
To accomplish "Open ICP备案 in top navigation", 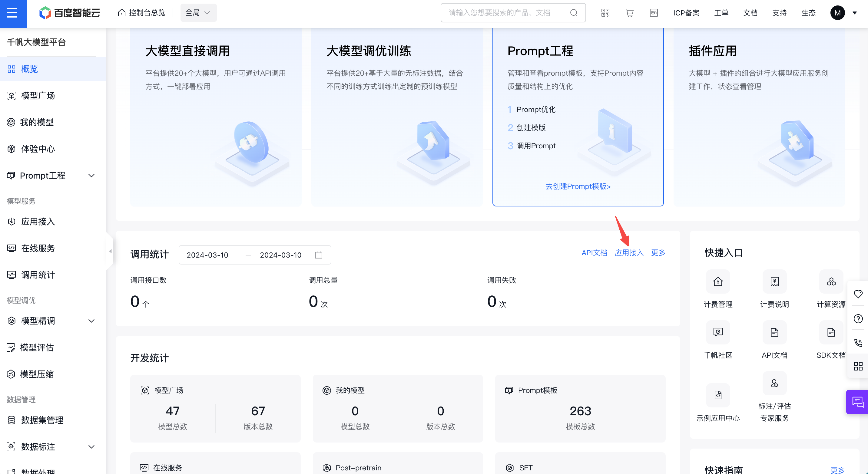I will (686, 13).
